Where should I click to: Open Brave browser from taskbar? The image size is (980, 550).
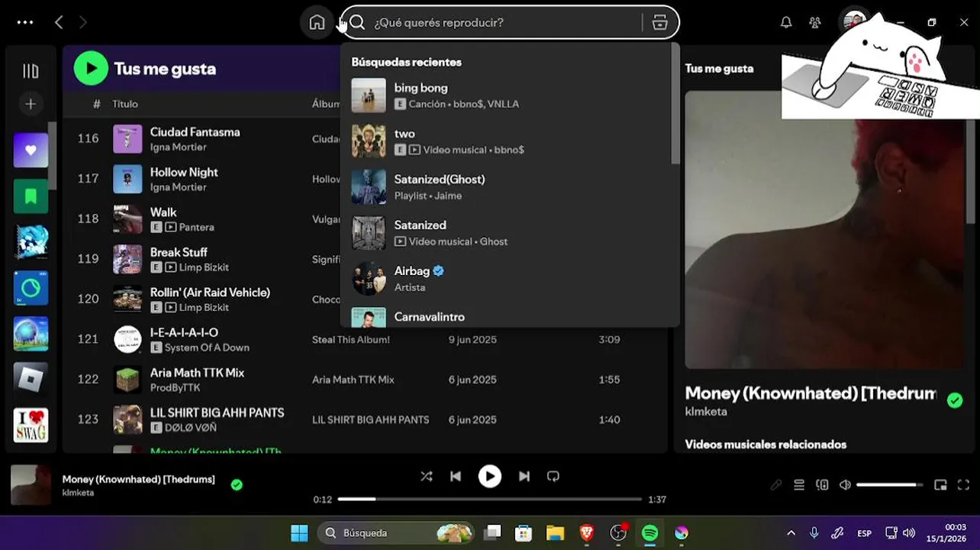click(x=587, y=533)
